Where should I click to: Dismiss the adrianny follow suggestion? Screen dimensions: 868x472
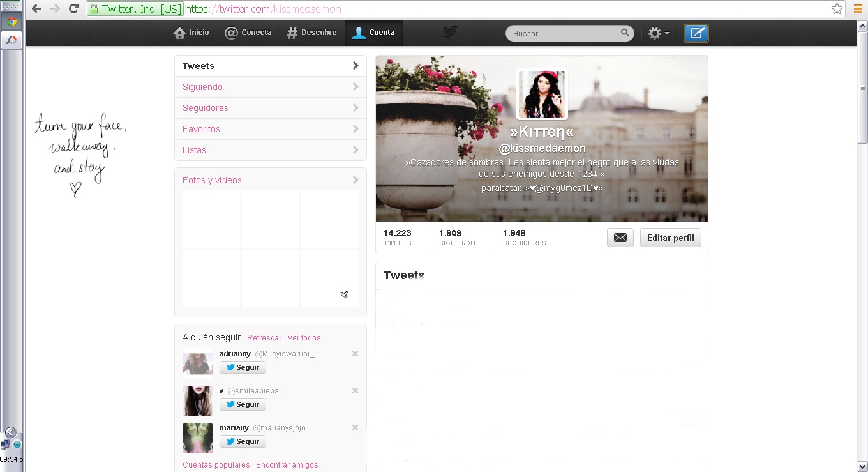pos(355,353)
